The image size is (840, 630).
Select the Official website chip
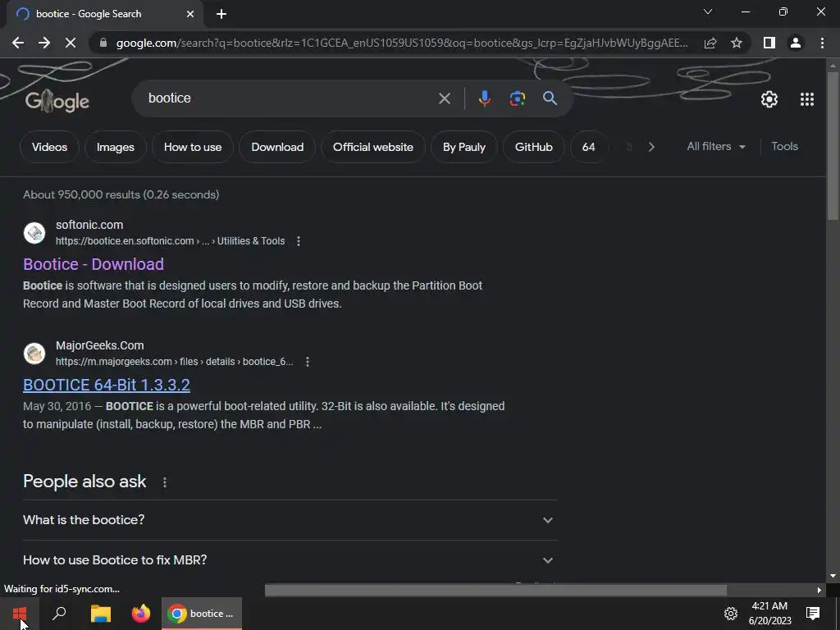373,147
